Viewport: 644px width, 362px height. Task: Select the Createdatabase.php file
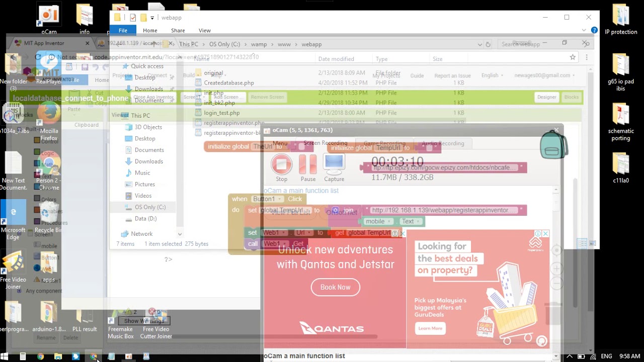point(229,83)
